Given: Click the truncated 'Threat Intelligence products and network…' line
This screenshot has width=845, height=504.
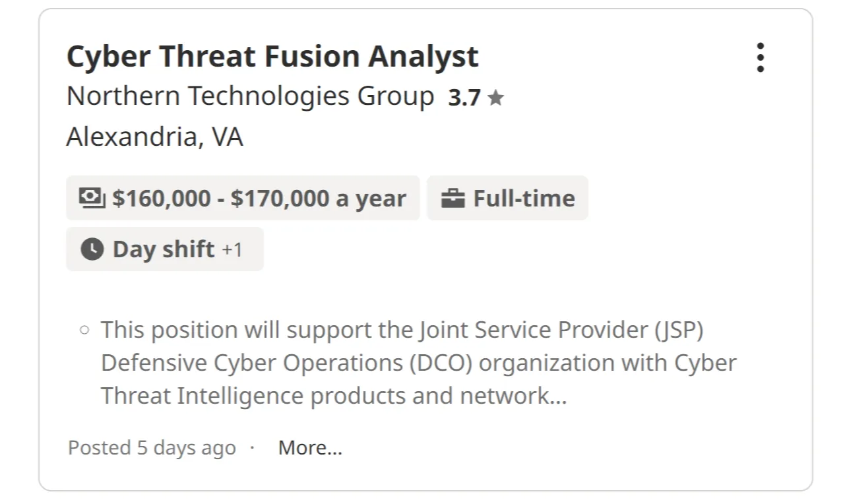Looking at the screenshot, I should click(x=333, y=396).
